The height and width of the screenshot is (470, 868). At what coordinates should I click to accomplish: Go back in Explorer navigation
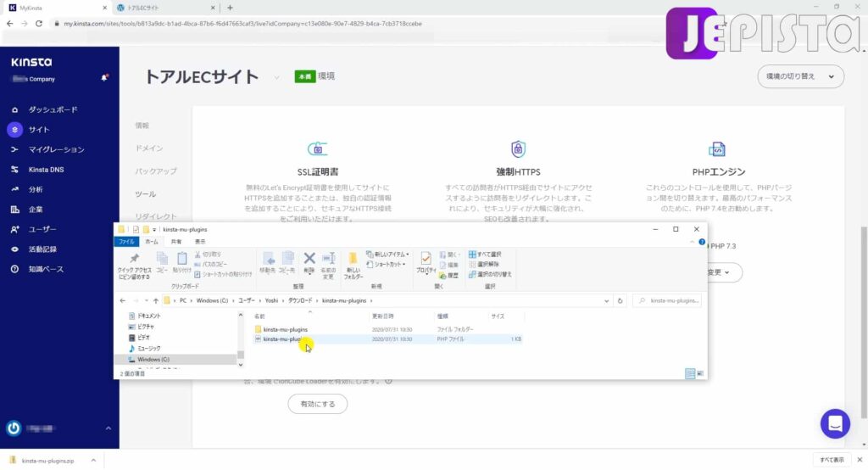pyautogui.click(x=122, y=301)
